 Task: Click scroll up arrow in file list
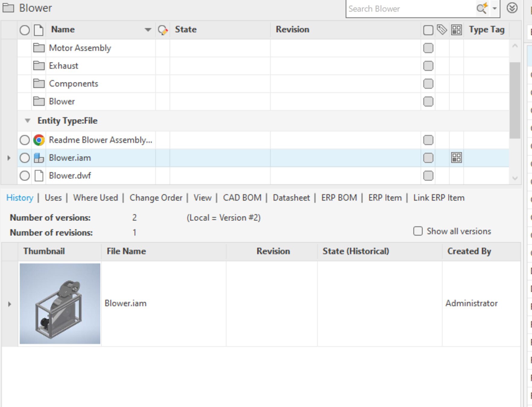(515, 46)
